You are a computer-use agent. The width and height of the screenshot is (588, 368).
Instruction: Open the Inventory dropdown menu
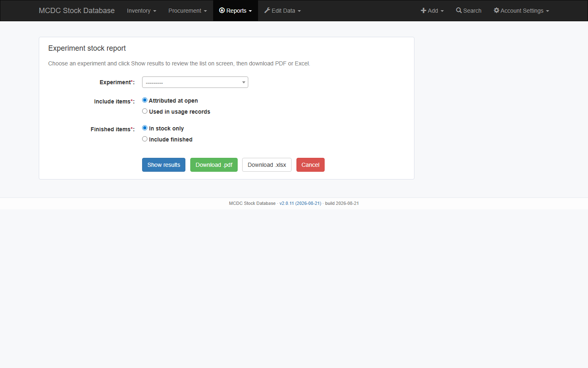pos(141,11)
